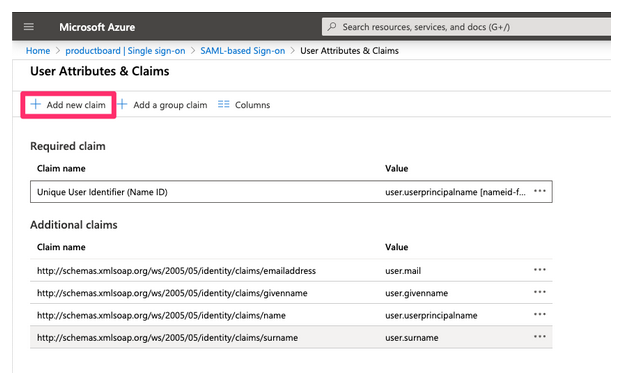Click the plus icon for group claim

(x=122, y=105)
